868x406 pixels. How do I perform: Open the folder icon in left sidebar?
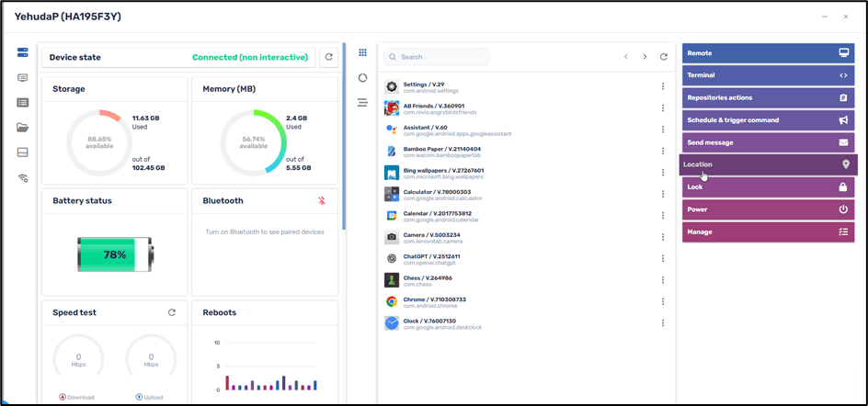23,128
